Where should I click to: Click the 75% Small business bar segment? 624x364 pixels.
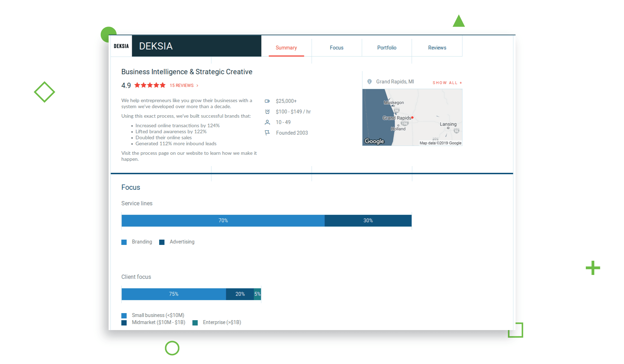tap(174, 294)
